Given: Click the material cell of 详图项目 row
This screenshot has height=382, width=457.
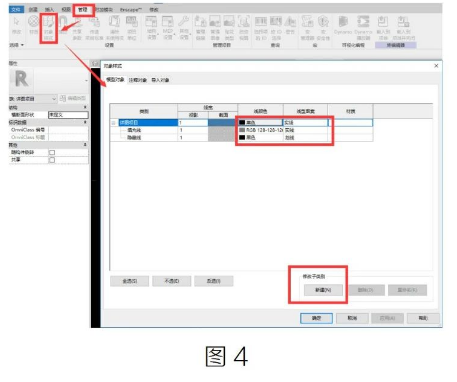Looking at the screenshot, I should 350,123.
